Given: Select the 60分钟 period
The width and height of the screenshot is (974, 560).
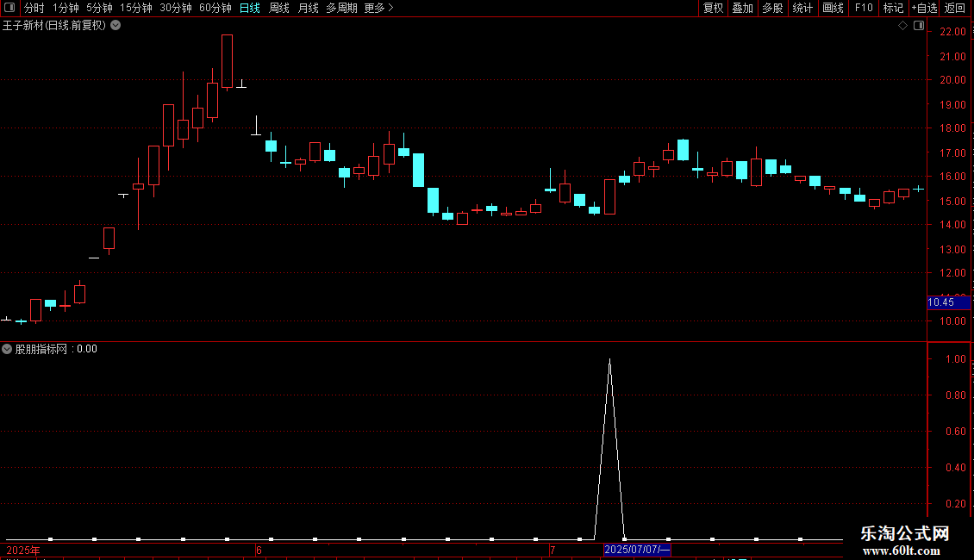Looking at the screenshot, I should (x=215, y=8).
